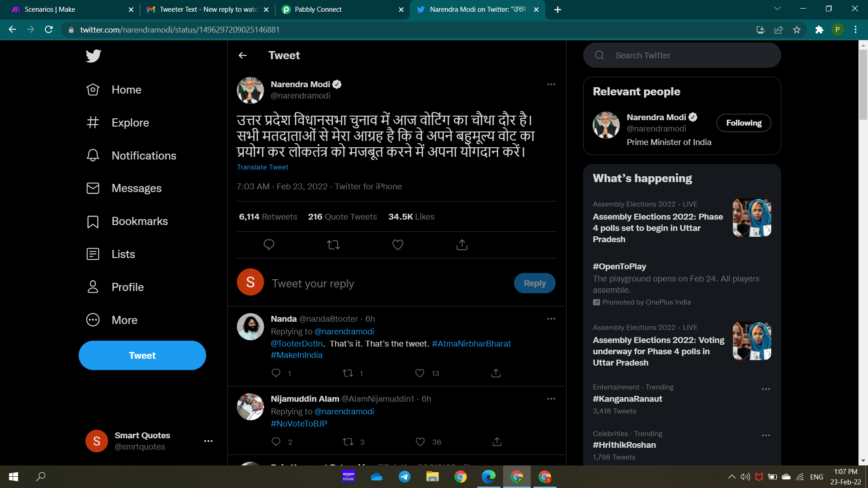868x488 pixels.
Task: Retweet Nijamuddin Alam's reply
Action: click(348, 442)
